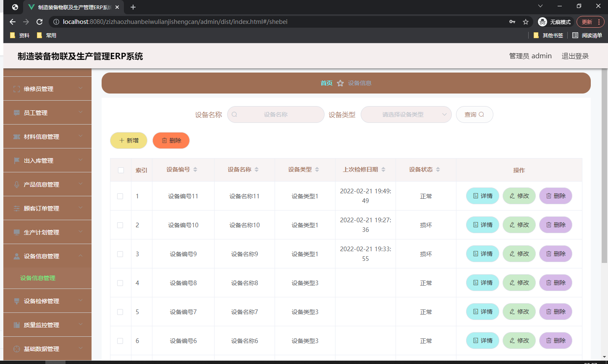This screenshot has width=608, height=364.
Task: Click the 新增 add button
Action: pos(128,140)
